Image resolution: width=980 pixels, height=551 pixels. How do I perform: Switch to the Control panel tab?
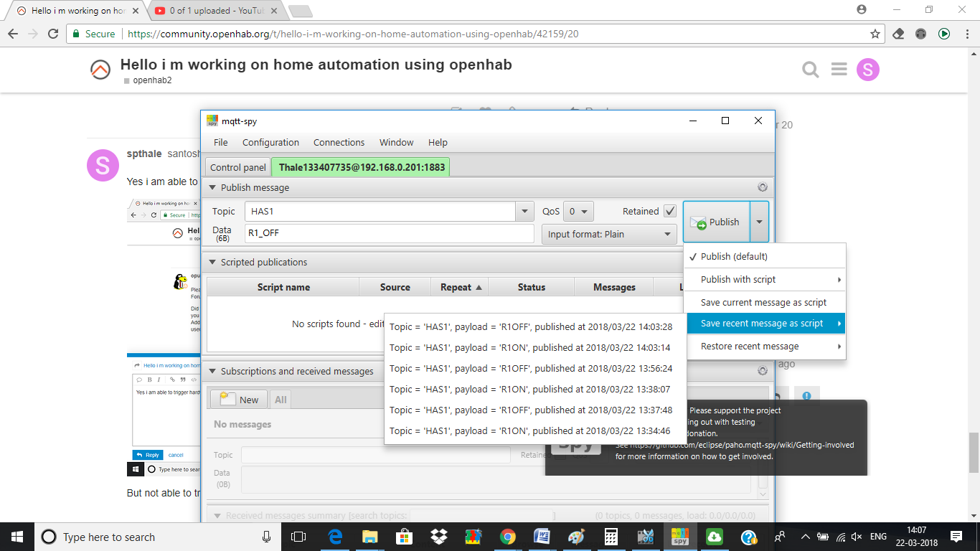click(x=237, y=167)
